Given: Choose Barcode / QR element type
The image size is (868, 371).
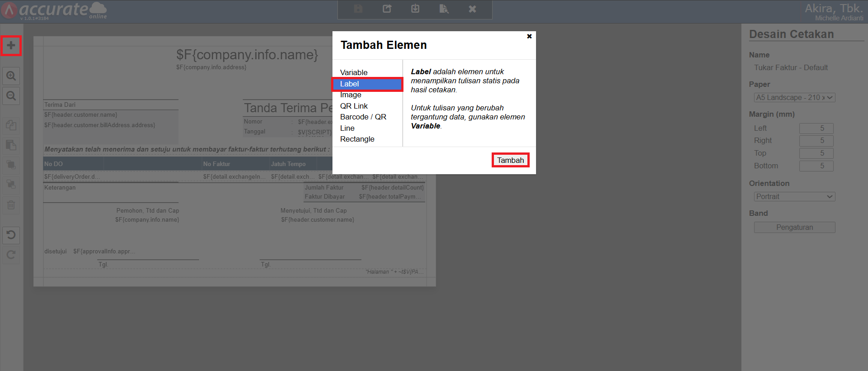Looking at the screenshot, I should [363, 117].
